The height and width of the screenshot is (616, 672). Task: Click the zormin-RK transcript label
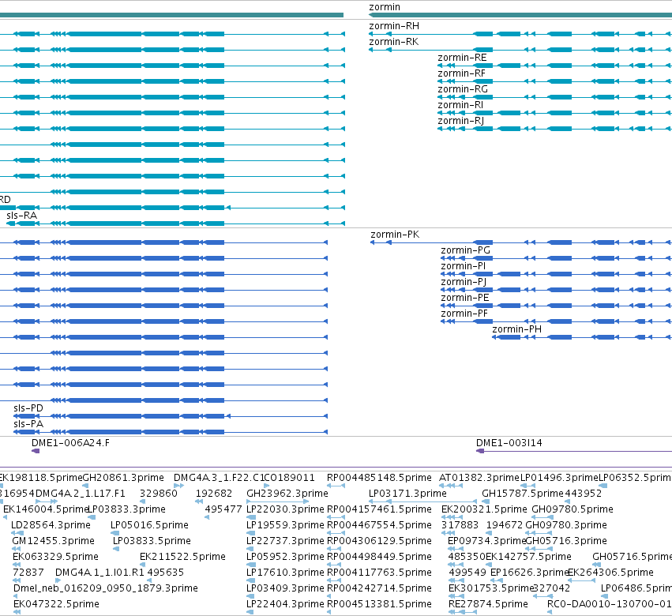393,42
